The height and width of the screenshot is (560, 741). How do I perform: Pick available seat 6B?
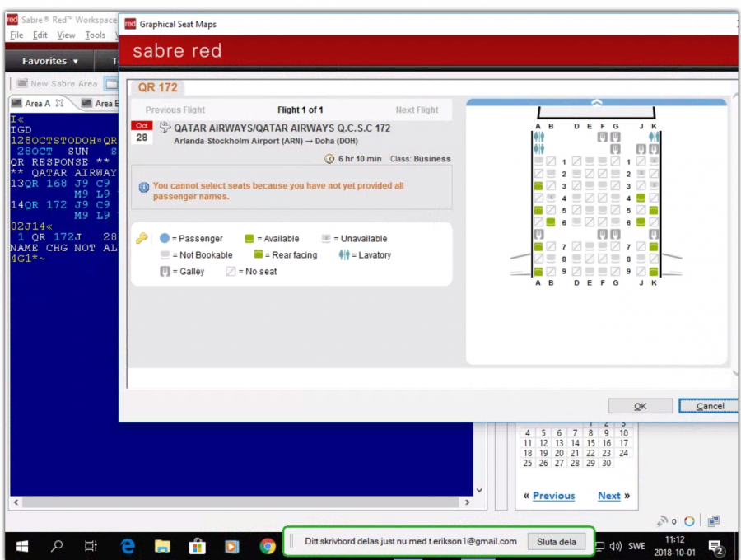(551, 222)
